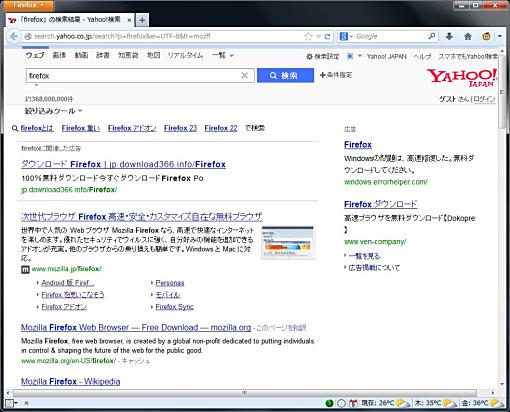Open the Yahoo! JAPAN top link
Image resolution: width=510 pixels, height=412 pixels.
coord(386,57)
